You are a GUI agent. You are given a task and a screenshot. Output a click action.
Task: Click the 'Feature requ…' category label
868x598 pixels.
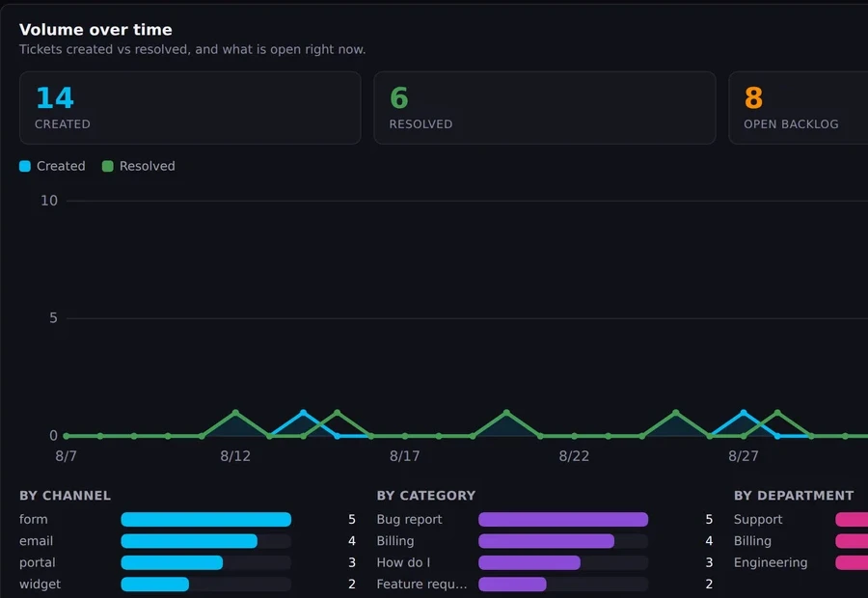coord(421,584)
